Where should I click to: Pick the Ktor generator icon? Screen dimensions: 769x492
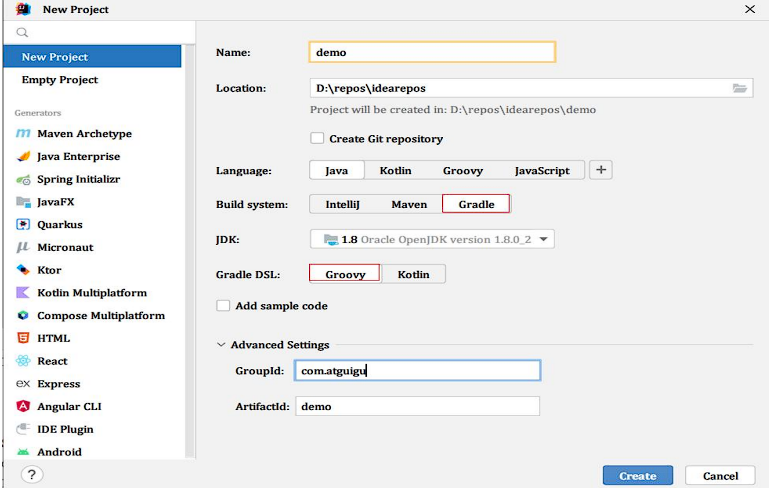pyautogui.click(x=23, y=270)
